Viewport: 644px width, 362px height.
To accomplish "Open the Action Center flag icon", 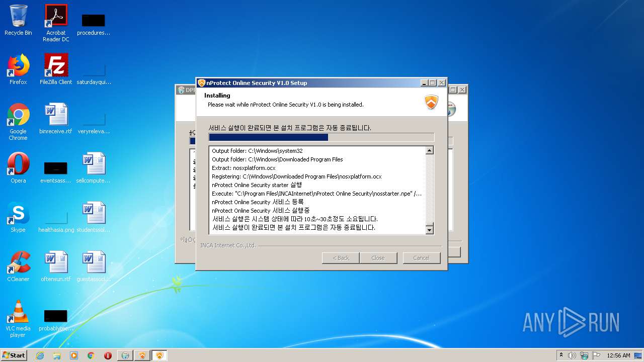I will pyautogui.click(x=596, y=355).
